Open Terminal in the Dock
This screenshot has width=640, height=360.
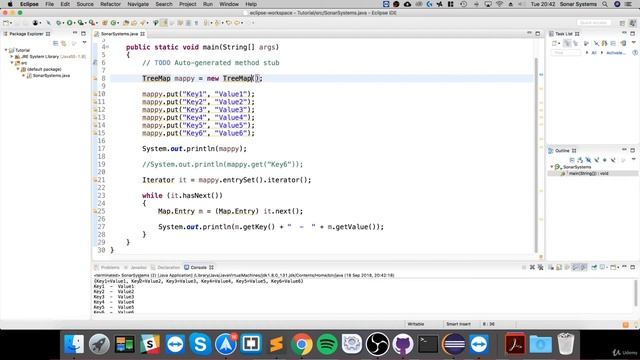[428, 344]
